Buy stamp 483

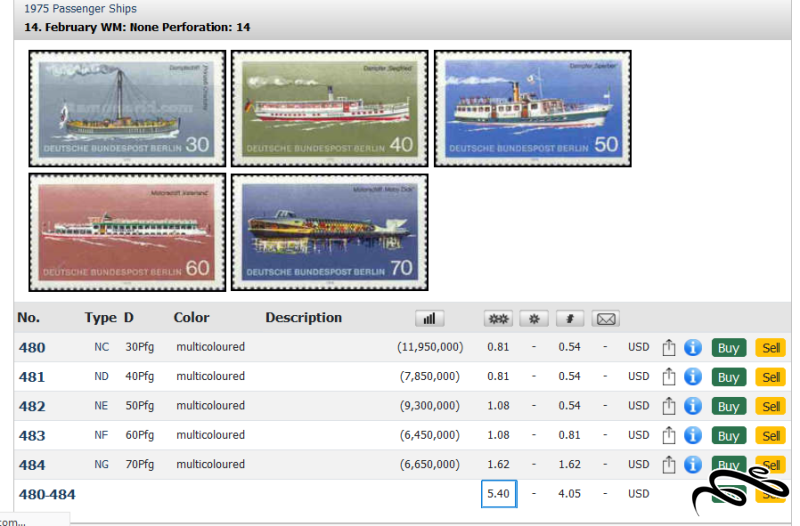[x=729, y=436]
